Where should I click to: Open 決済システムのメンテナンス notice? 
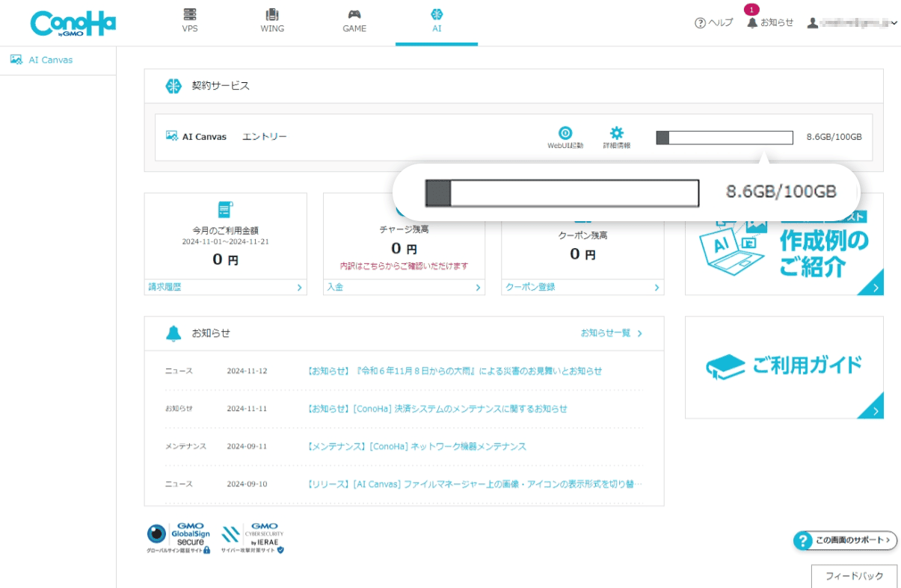pos(437,409)
